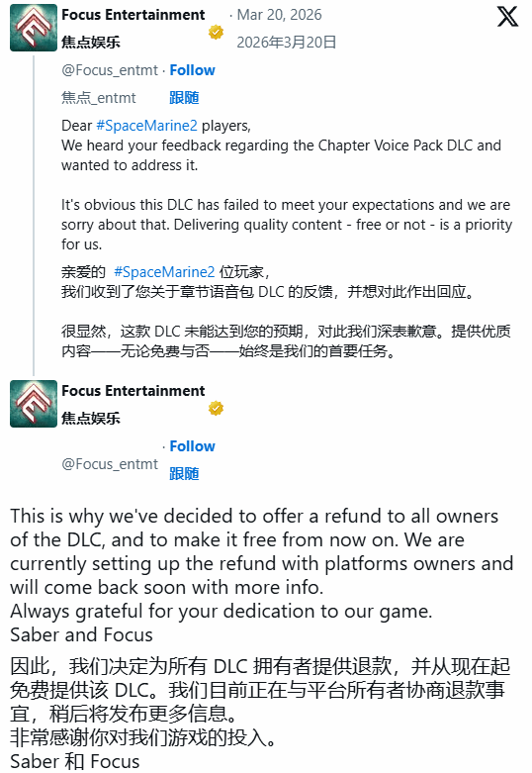Click the 2026年3月20日 translated date
The image size is (532, 773).
[x=286, y=43]
